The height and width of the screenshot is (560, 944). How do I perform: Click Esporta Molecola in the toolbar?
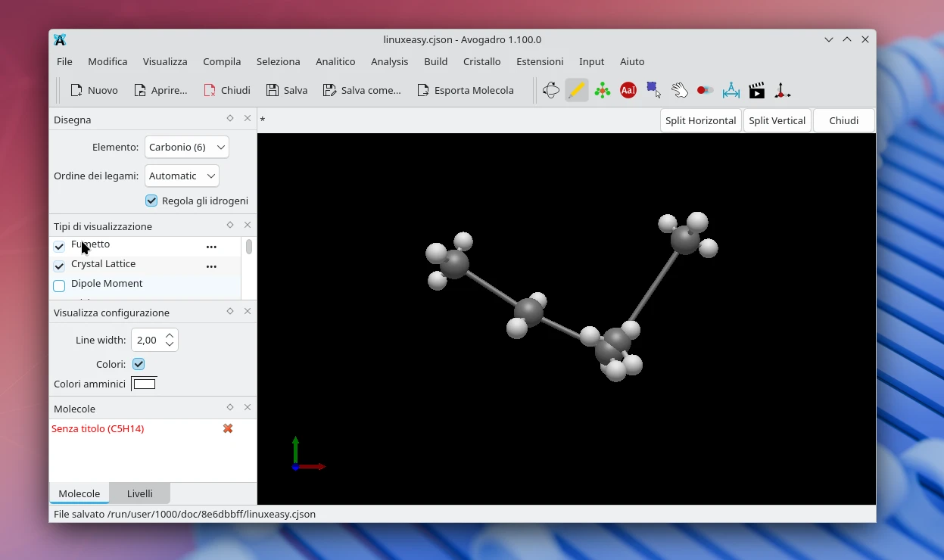(467, 90)
